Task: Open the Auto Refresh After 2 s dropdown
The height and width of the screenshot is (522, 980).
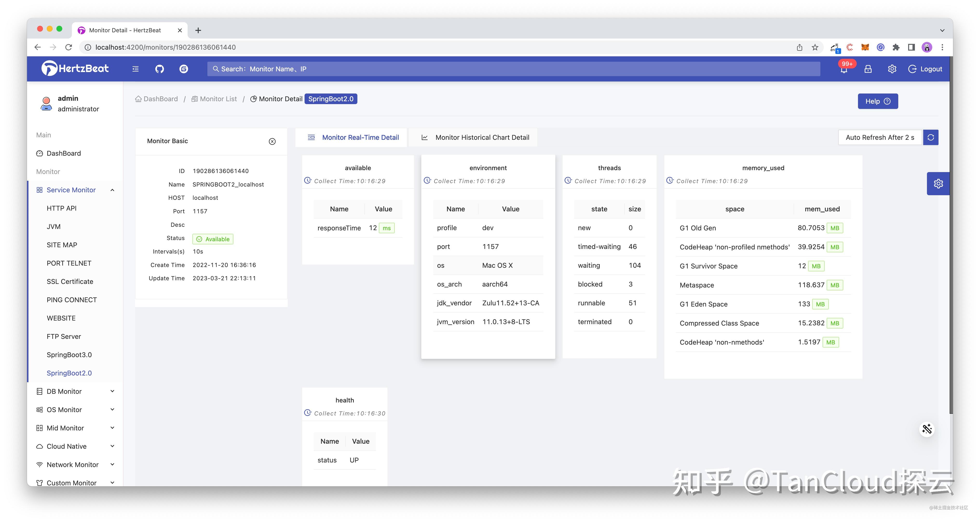Action: point(880,137)
